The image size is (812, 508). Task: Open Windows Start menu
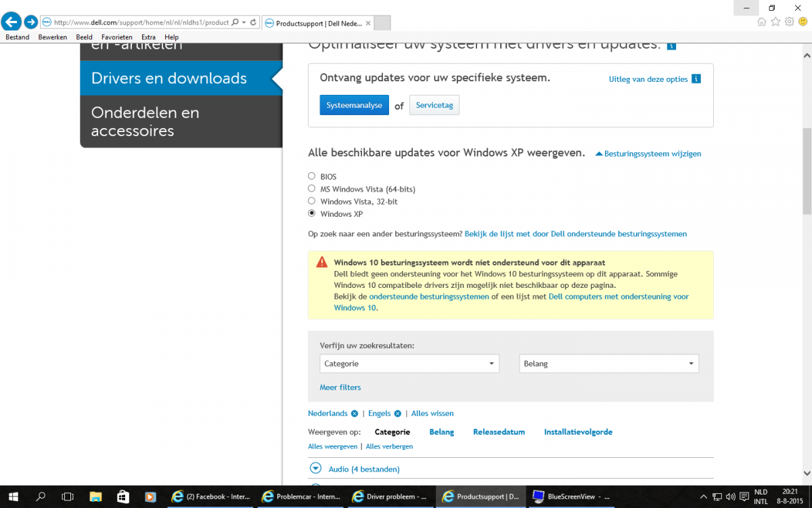(x=13, y=496)
